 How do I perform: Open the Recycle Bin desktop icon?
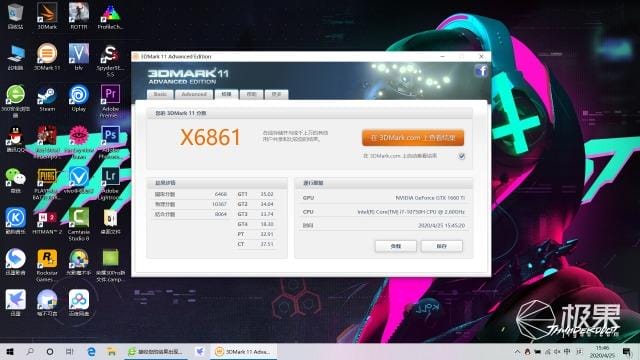pos(15,16)
